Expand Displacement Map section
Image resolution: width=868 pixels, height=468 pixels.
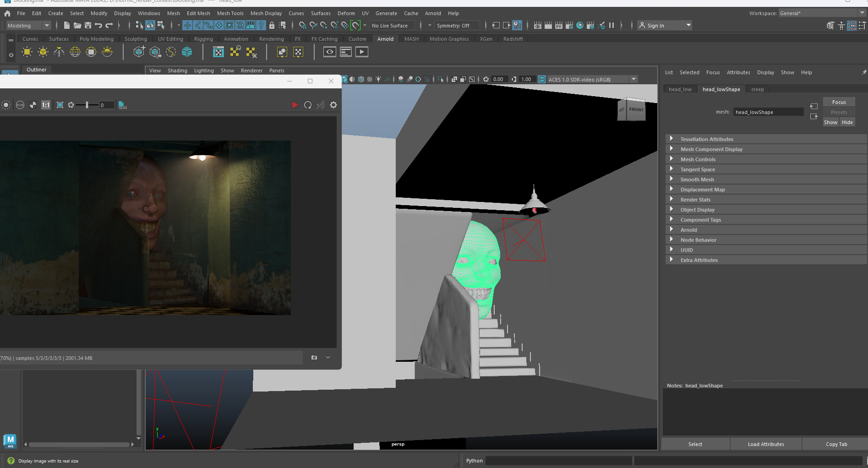[766, 189]
